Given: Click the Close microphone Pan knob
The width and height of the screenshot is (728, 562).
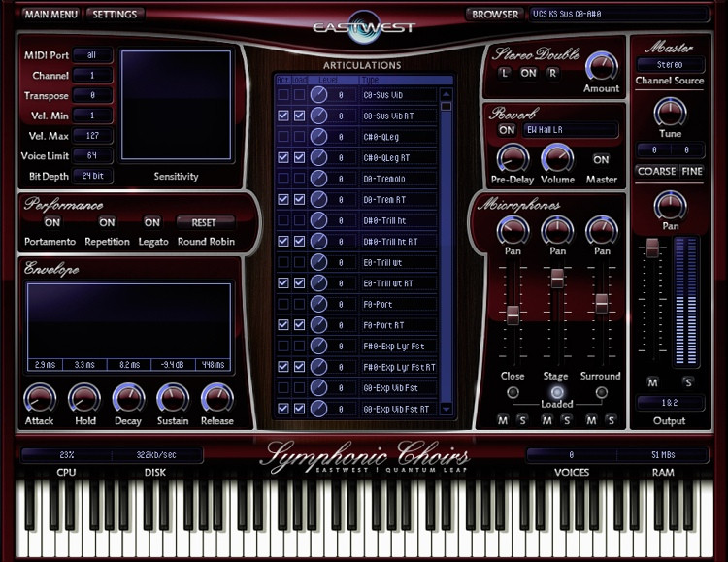Looking at the screenshot, I should (x=513, y=231).
